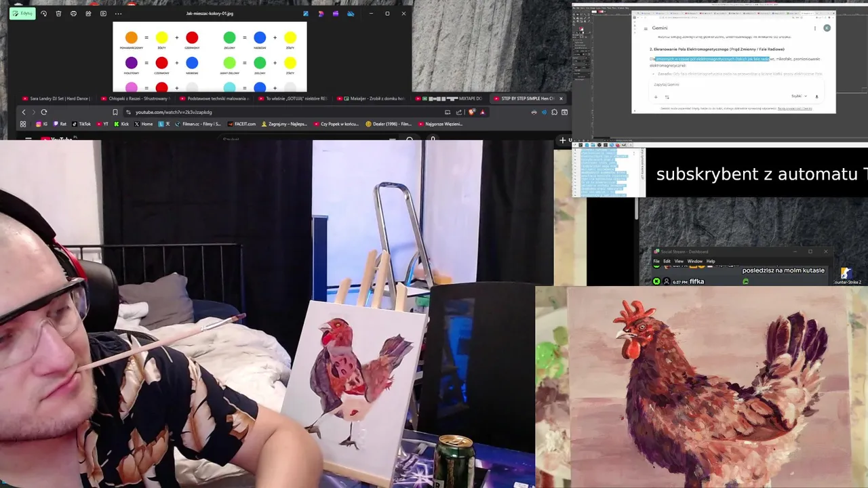This screenshot has height=488, width=868.
Task: Switch to MIXTAPE DO browser tab
Action: click(x=450, y=98)
